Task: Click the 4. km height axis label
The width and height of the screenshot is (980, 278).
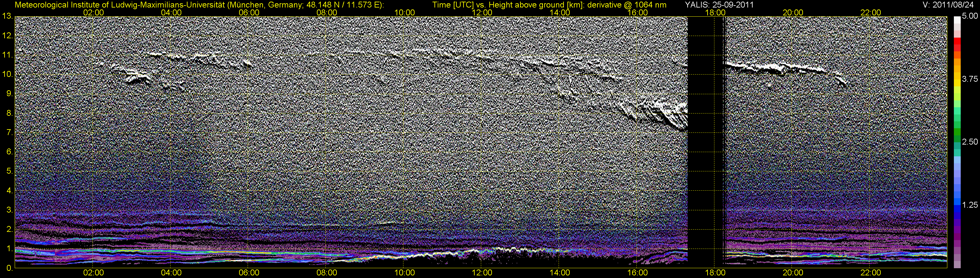Action: coord(9,191)
